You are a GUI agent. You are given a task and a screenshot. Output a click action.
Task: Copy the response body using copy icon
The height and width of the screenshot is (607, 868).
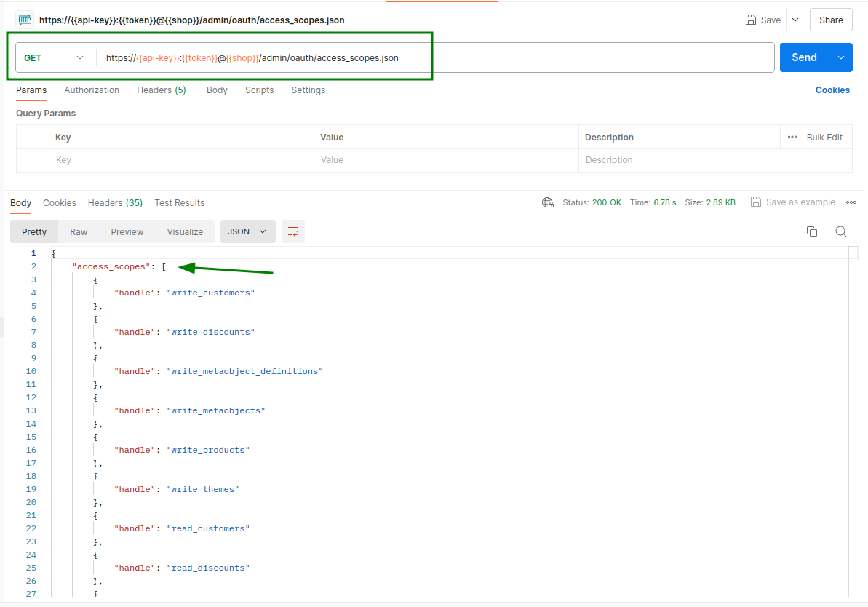point(812,231)
